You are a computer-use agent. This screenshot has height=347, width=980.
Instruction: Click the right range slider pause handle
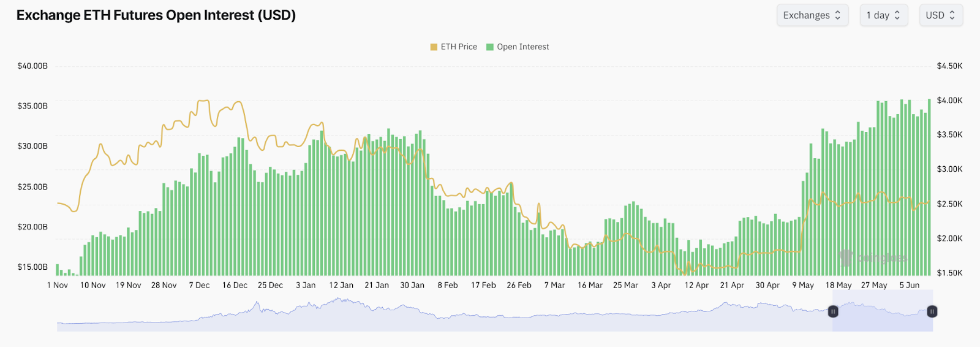(932, 311)
